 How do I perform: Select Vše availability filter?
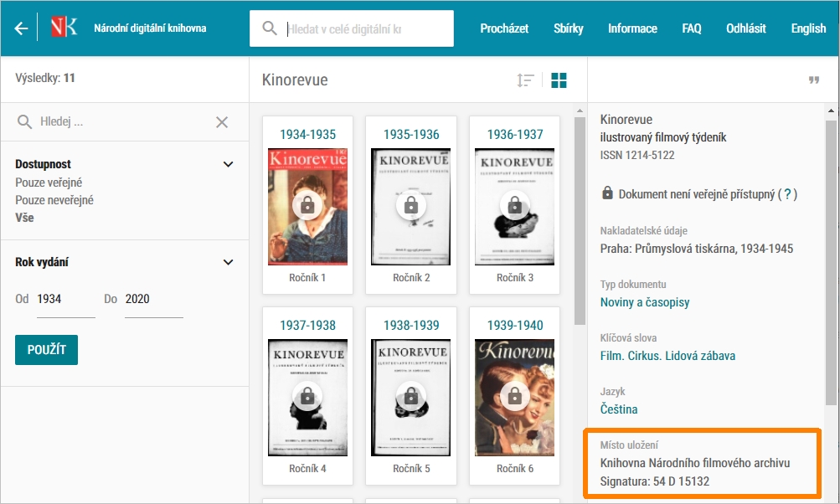[x=24, y=218]
